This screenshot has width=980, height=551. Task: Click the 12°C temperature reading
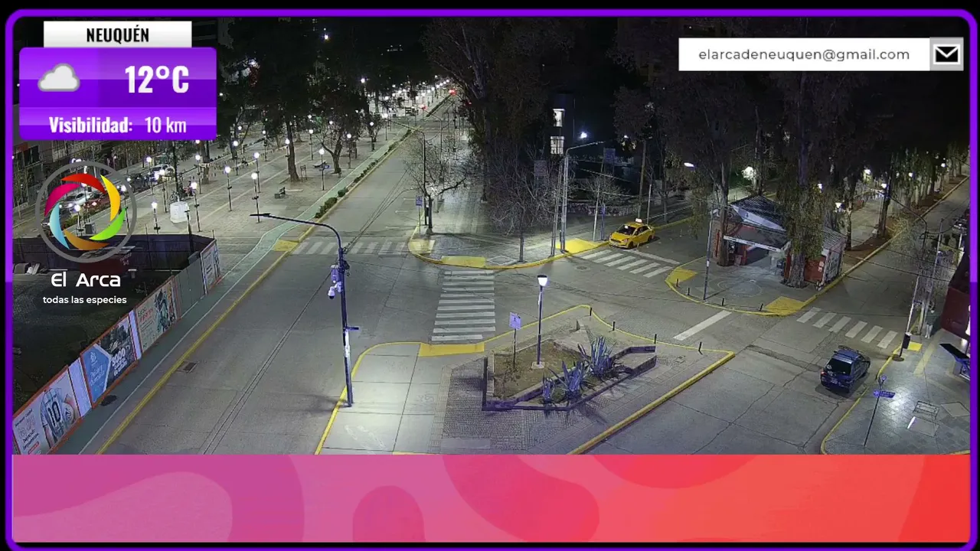[x=157, y=79]
